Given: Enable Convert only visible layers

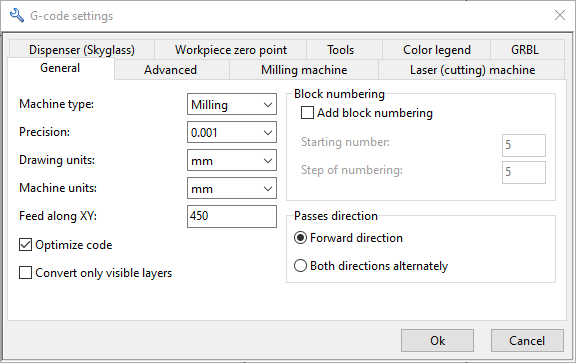Looking at the screenshot, I should pos(25,273).
